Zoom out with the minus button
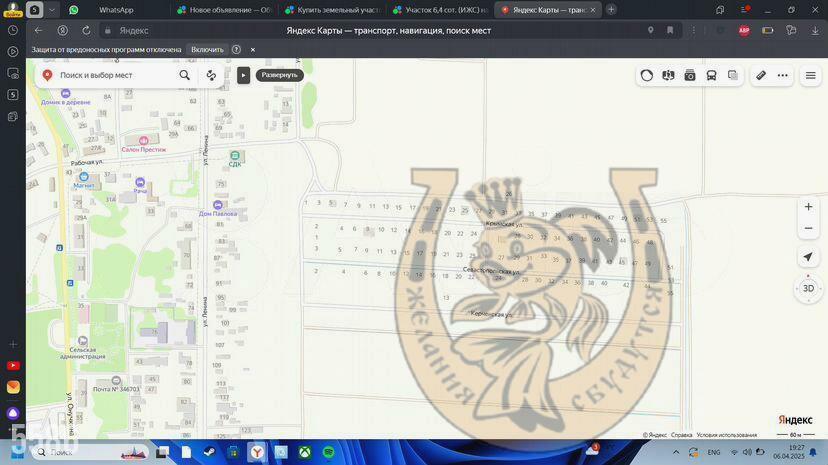The width and height of the screenshot is (828, 465). pos(808,228)
